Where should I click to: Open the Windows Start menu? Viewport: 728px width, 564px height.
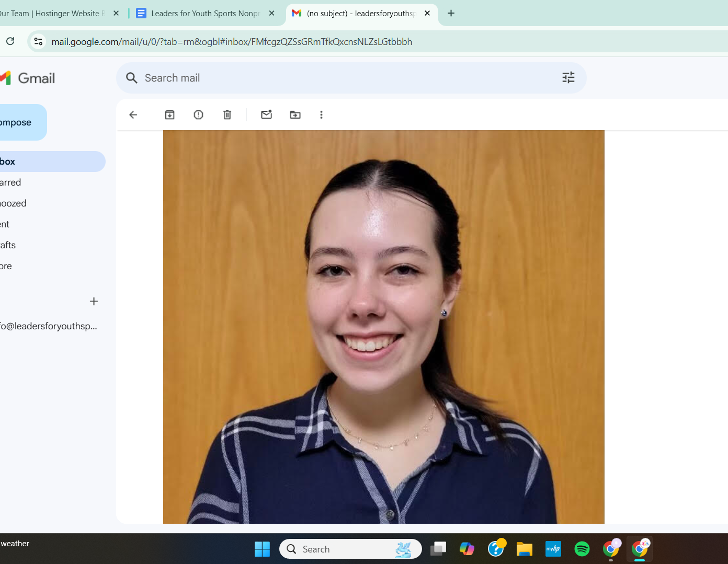pos(262,549)
